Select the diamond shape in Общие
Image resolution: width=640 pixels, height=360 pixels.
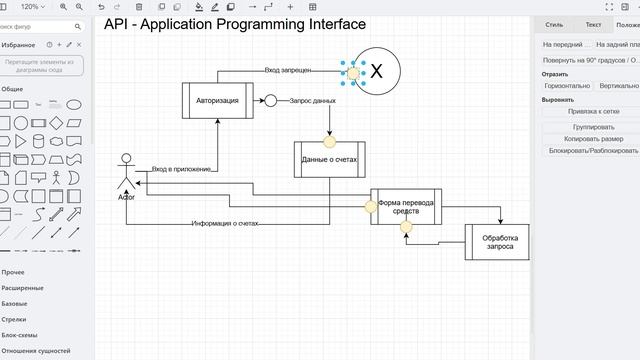pos(56,123)
